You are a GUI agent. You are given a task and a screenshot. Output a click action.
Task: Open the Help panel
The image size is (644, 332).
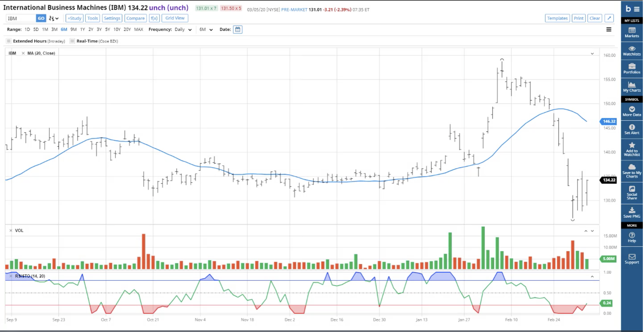pyautogui.click(x=631, y=238)
